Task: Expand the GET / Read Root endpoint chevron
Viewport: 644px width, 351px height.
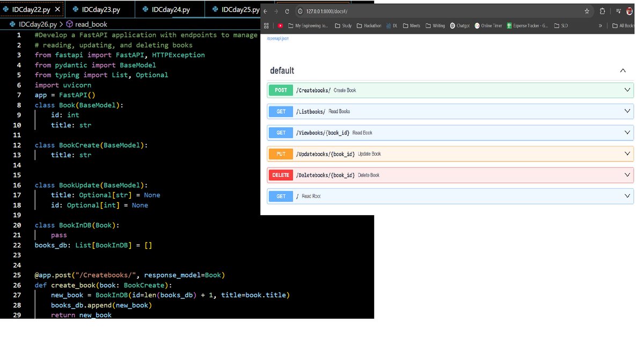Action: [x=627, y=196]
